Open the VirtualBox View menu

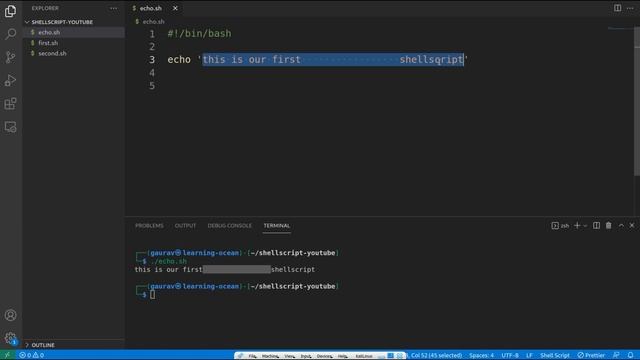tap(289, 356)
